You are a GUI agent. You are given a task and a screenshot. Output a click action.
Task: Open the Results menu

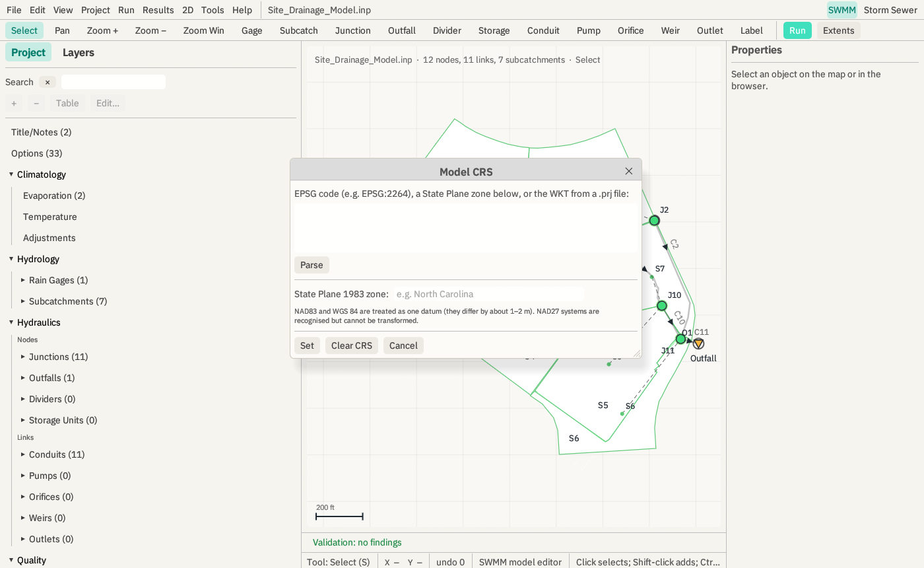point(158,10)
